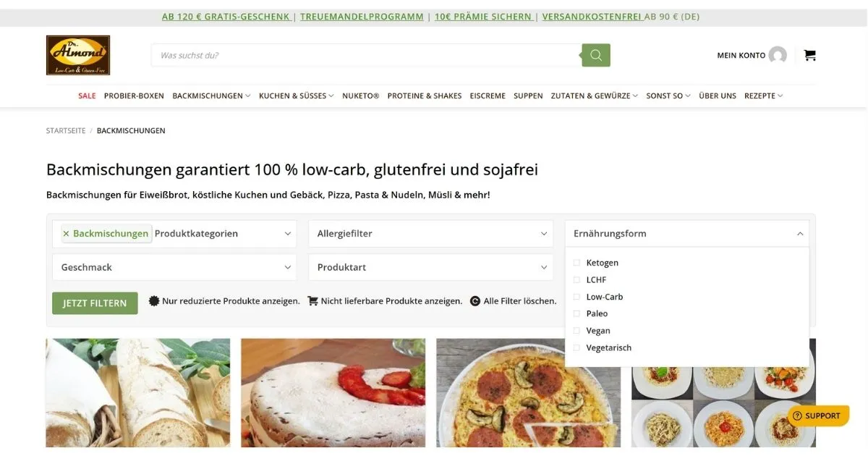
Task: Open the shopping cart icon
Action: [x=809, y=55]
